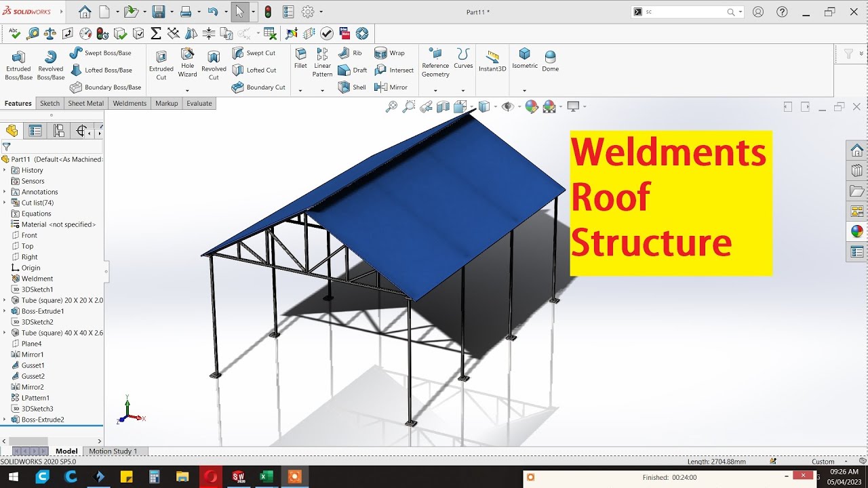
Task: Click the Rebuild traffic light icon
Action: [x=268, y=12]
